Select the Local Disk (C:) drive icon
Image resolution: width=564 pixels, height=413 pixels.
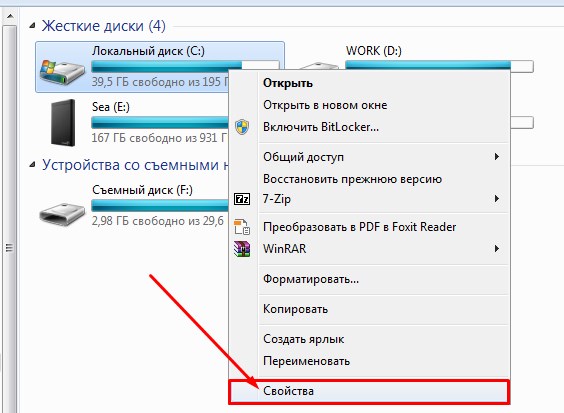click(x=62, y=72)
